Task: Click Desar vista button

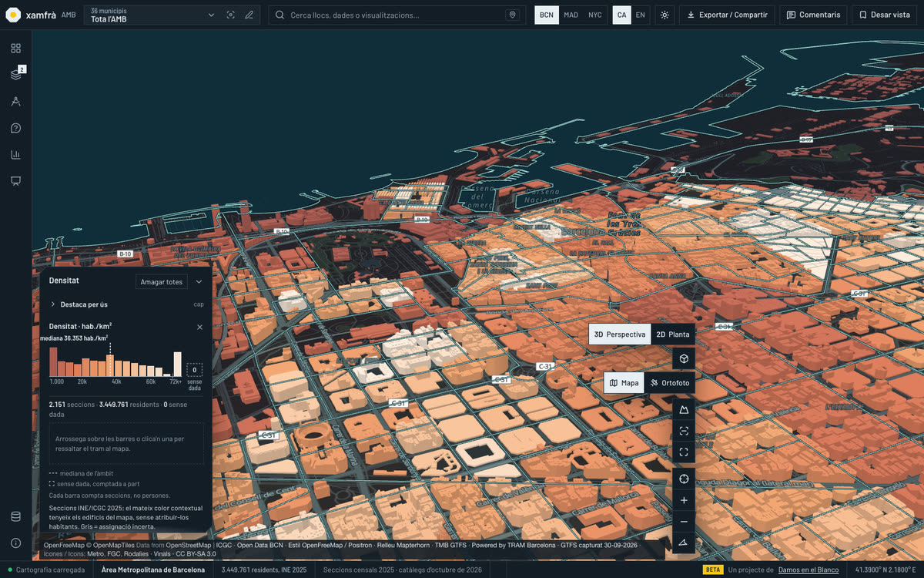Action: pyautogui.click(x=884, y=15)
